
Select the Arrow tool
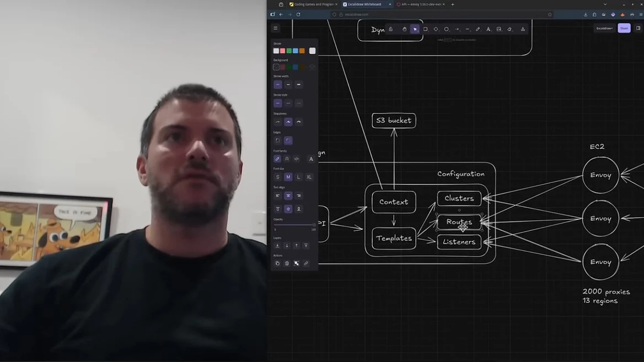point(457,29)
